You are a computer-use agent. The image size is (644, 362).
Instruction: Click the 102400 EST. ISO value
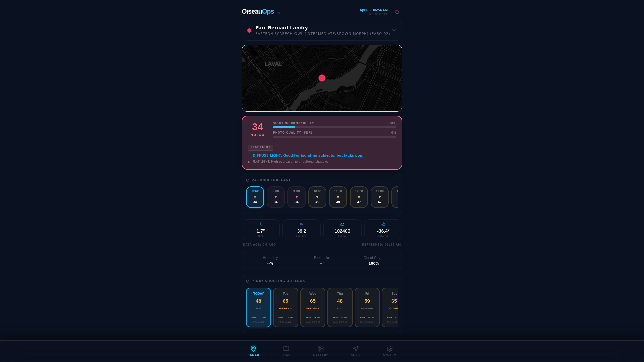coord(342,231)
